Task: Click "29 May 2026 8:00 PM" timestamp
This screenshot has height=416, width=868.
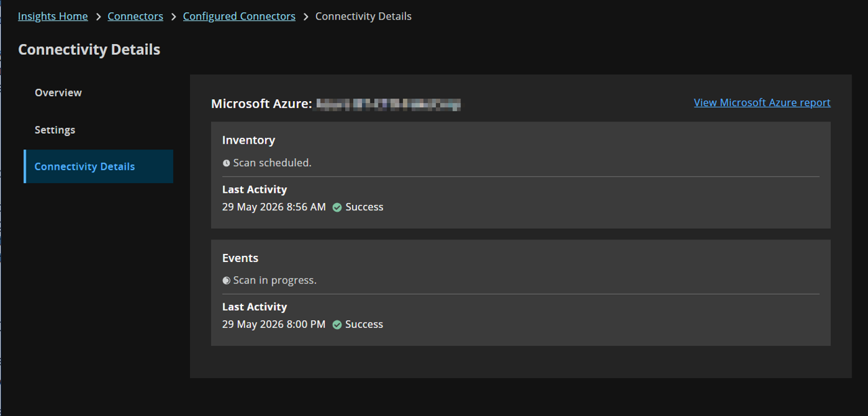Action: (274, 324)
